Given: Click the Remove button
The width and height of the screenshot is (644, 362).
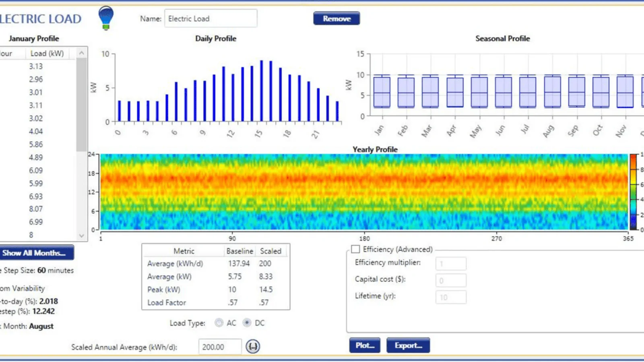Looking at the screenshot, I should tap(336, 19).
